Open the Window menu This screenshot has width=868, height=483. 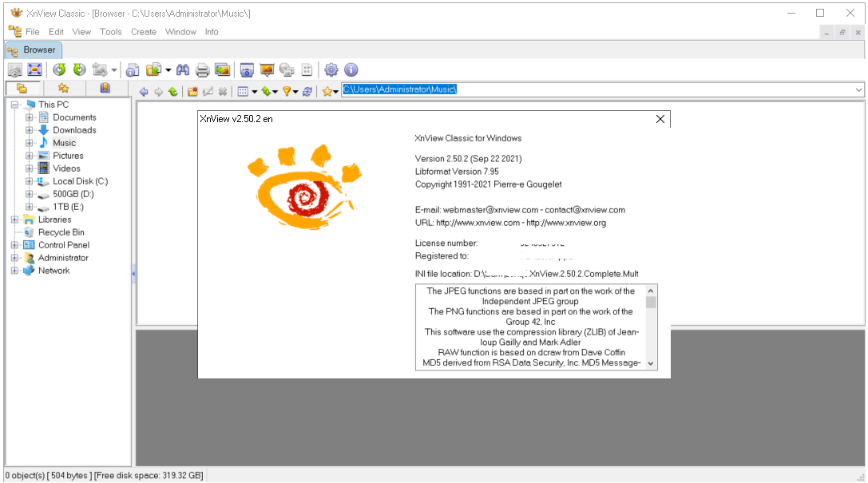click(x=180, y=32)
